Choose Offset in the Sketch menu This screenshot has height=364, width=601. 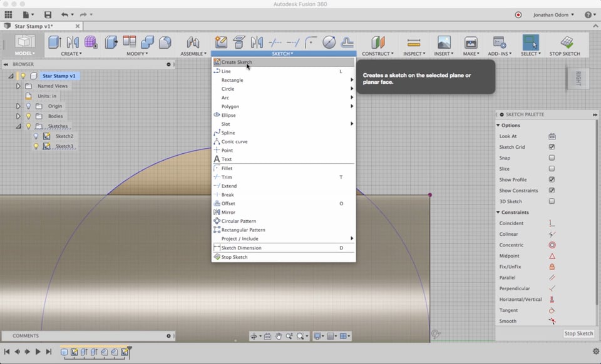[x=284, y=204]
